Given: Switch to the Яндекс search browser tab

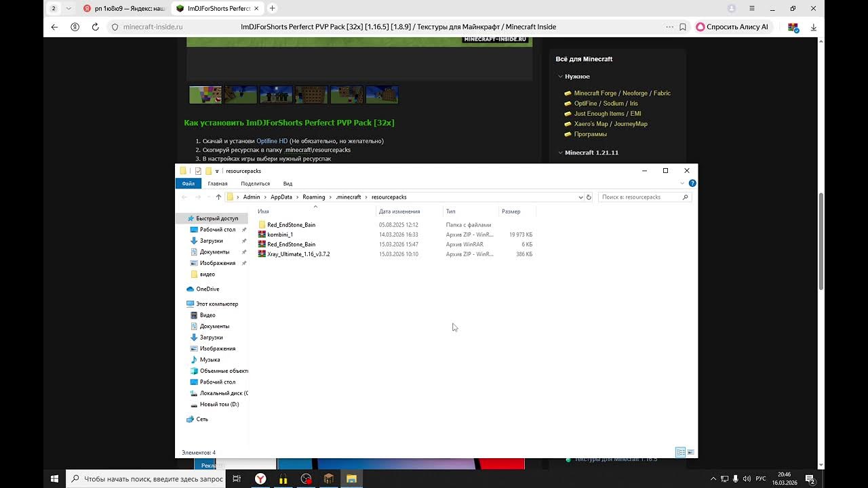Looking at the screenshot, I should point(124,8).
